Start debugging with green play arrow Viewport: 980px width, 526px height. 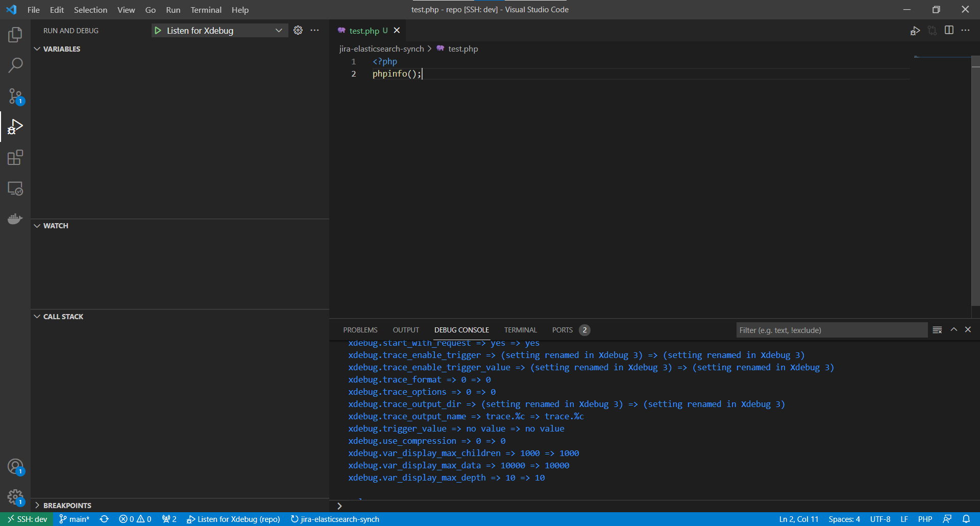(x=158, y=31)
